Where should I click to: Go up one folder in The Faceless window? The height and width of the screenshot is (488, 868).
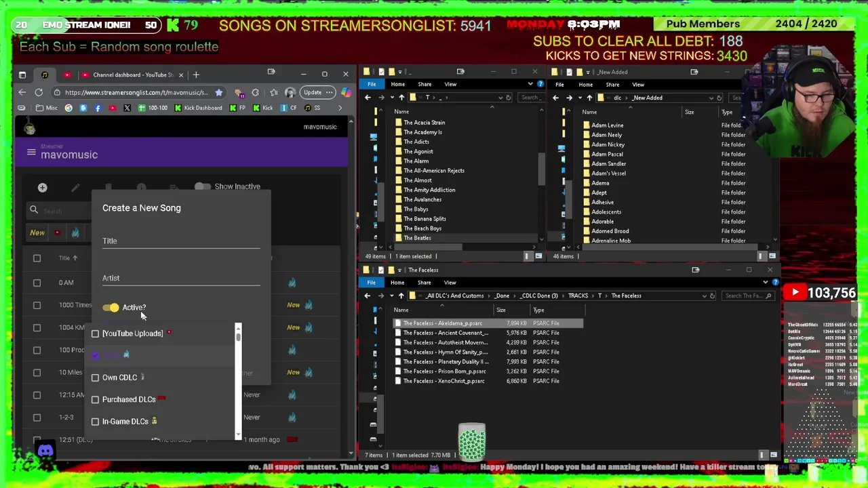tap(401, 296)
